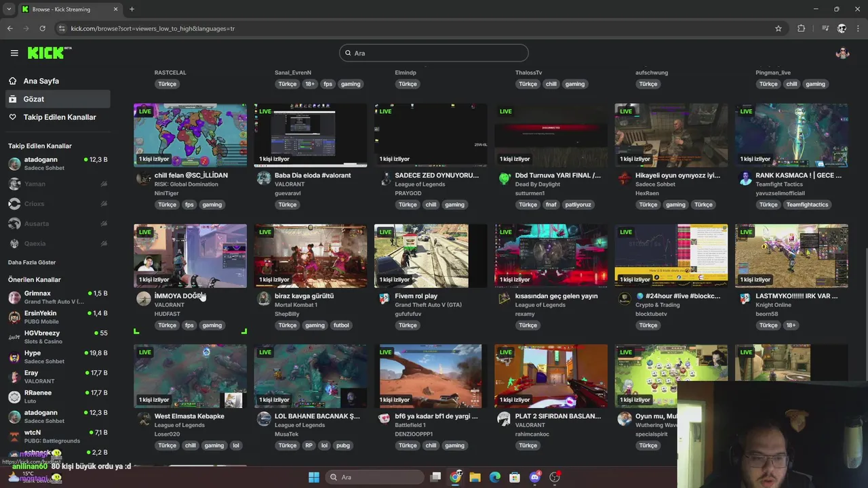Click blocktubetv channel avatar
Image resolution: width=868 pixels, height=488 pixels.
(625, 298)
